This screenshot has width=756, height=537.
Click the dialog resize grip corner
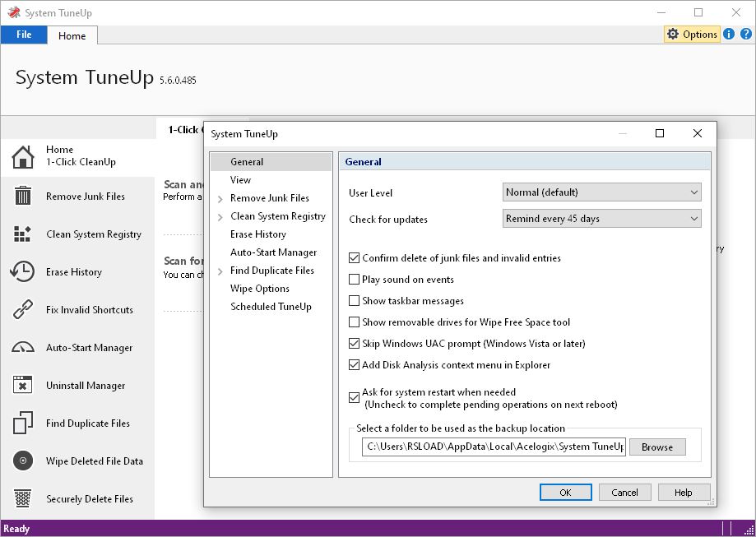tap(711, 502)
